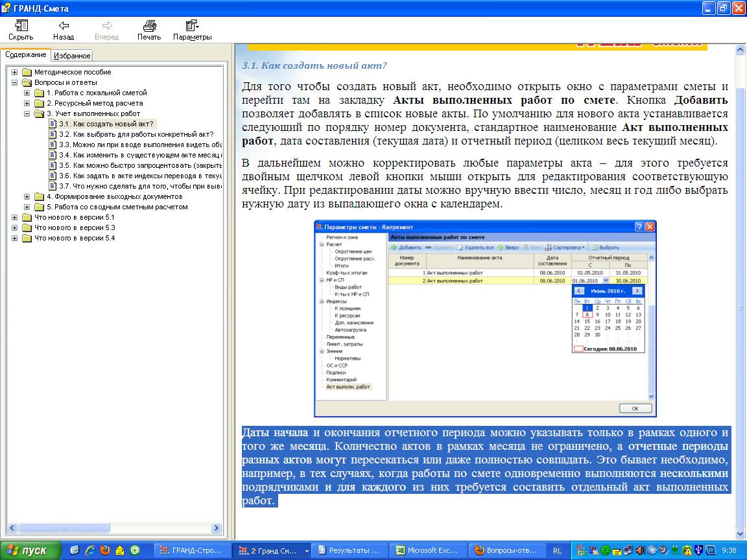Click folder icon of Методическое пособие
Screen dimensions: 747x560
point(27,73)
